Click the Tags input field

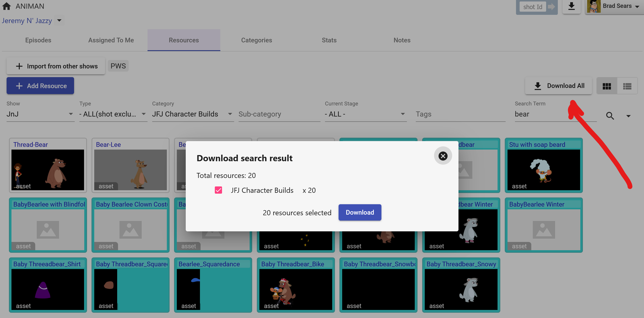click(x=460, y=114)
